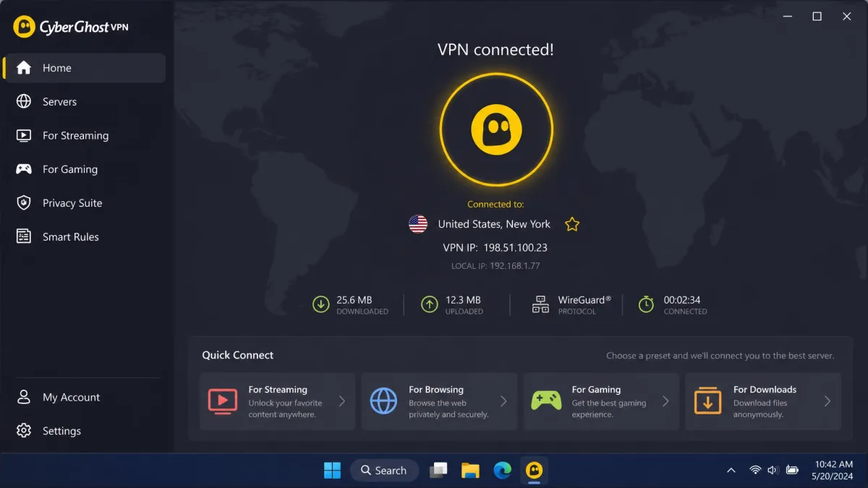Select the For Browsing quick connect card
The height and width of the screenshot is (488, 868).
point(439,401)
